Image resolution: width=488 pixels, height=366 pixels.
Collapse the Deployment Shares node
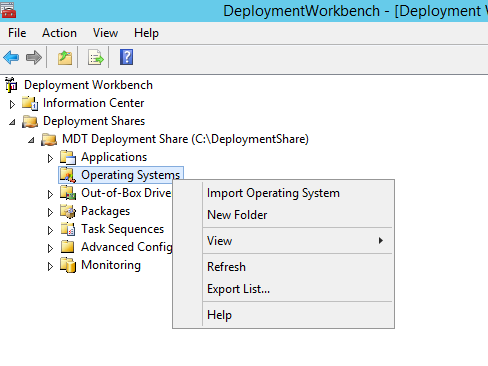pyautogui.click(x=12, y=122)
